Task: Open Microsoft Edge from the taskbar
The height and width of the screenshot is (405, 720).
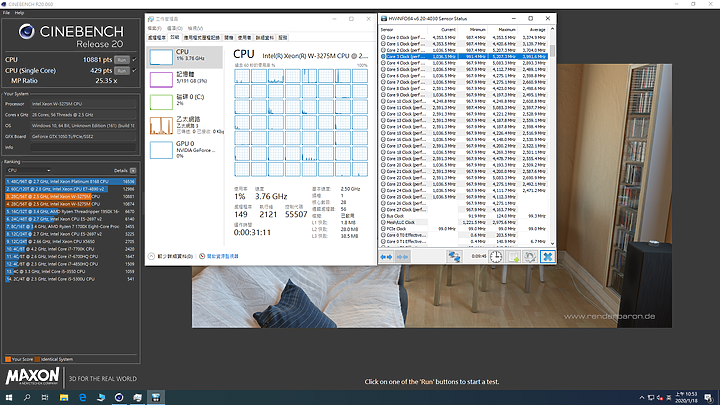Action: pyautogui.click(x=82, y=397)
